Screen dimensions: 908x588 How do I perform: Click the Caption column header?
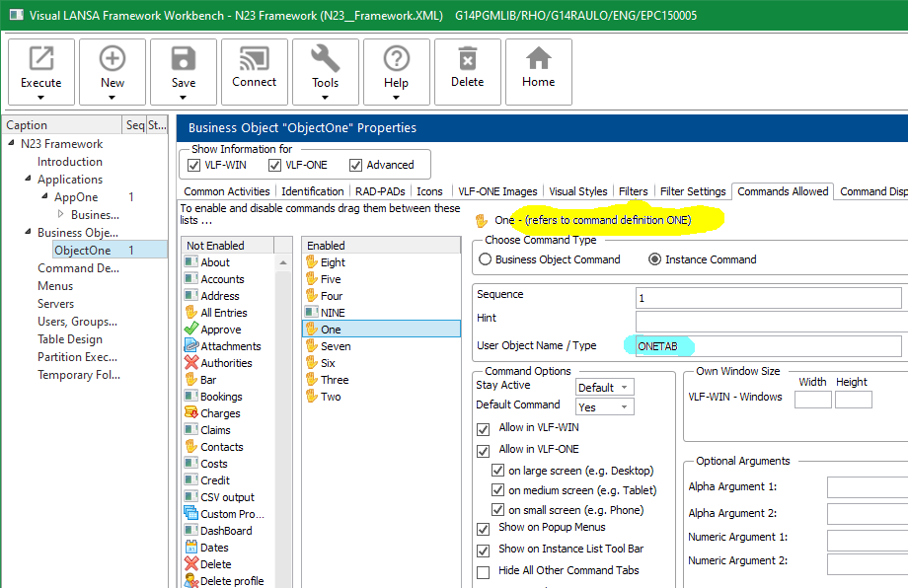tap(62, 124)
